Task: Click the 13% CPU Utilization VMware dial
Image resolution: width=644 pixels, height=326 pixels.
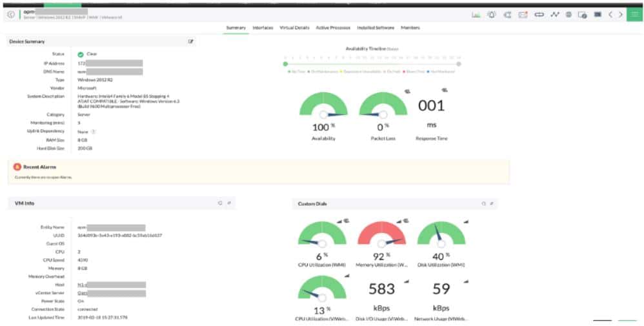Action: pos(322,288)
